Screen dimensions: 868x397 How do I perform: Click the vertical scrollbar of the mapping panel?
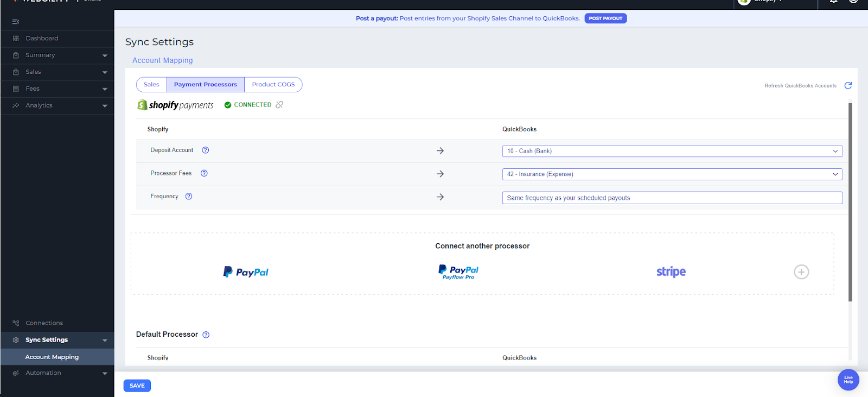click(x=850, y=202)
